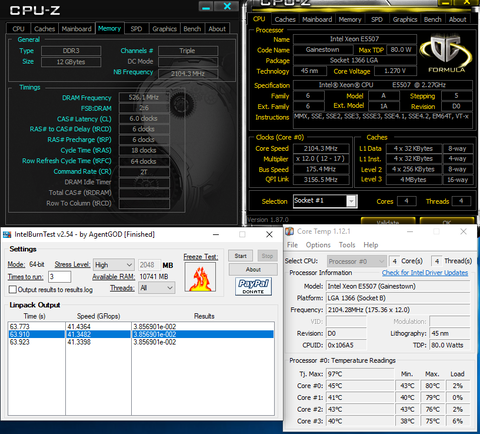Minimize the left CPU-Z Memory window
Viewport: 480px width, 434px height.
(x=206, y=6)
